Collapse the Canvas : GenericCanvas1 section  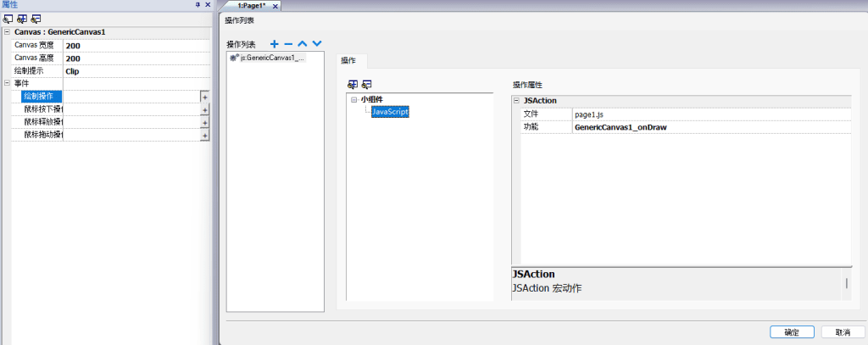(x=7, y=32)
